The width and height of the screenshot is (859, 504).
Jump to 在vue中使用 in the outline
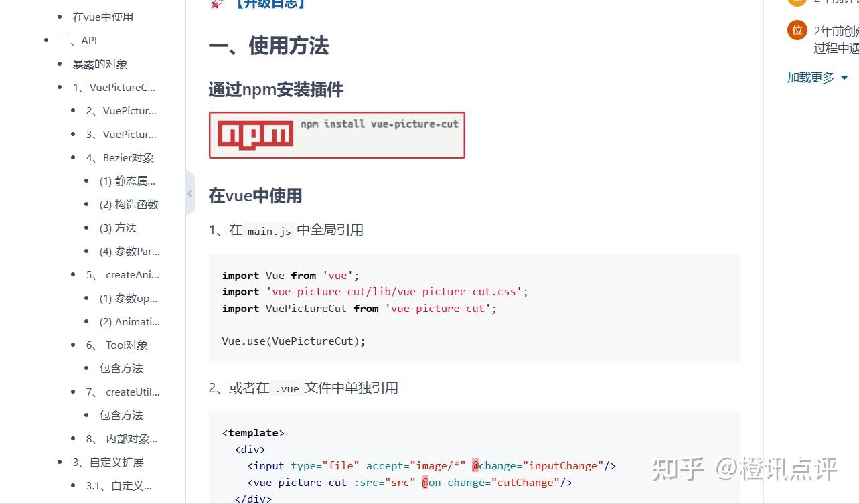pos(103,17)
